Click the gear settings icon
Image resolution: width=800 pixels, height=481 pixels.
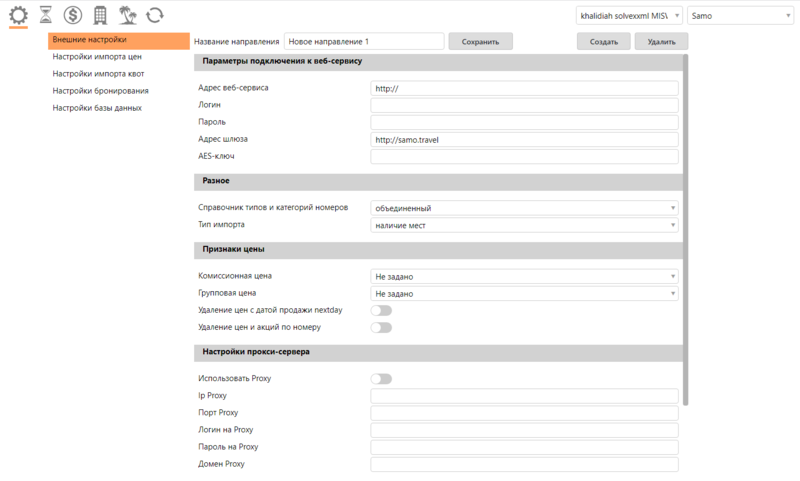coord(19,15)
